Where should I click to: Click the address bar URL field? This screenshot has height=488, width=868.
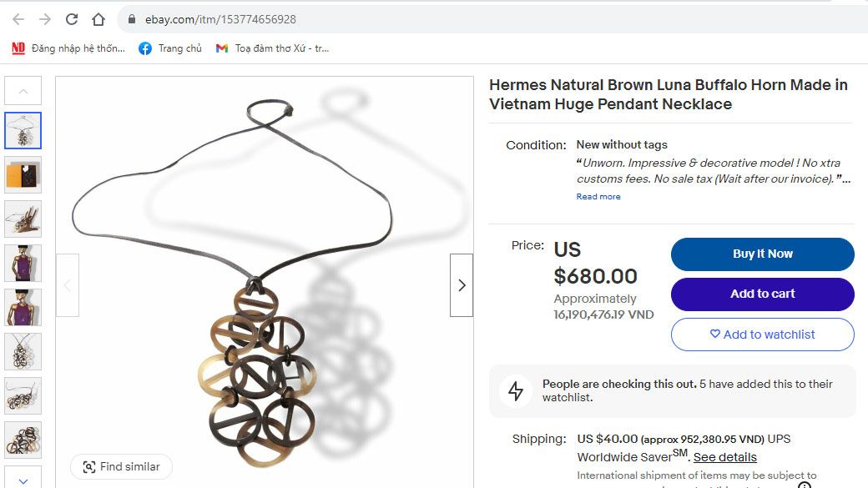click(x=417, y=19)
